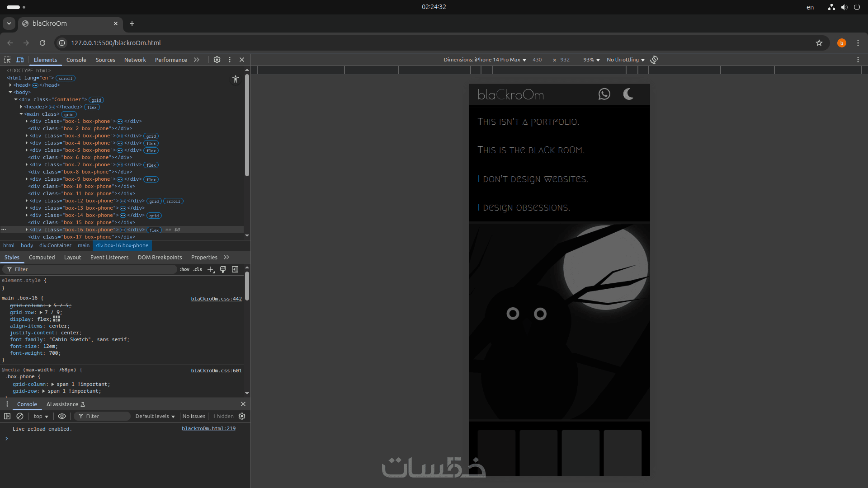Open blaCkroOm.css:442 source link
The height and width of the screenshot is (488, 868).
tap(216, 299)
